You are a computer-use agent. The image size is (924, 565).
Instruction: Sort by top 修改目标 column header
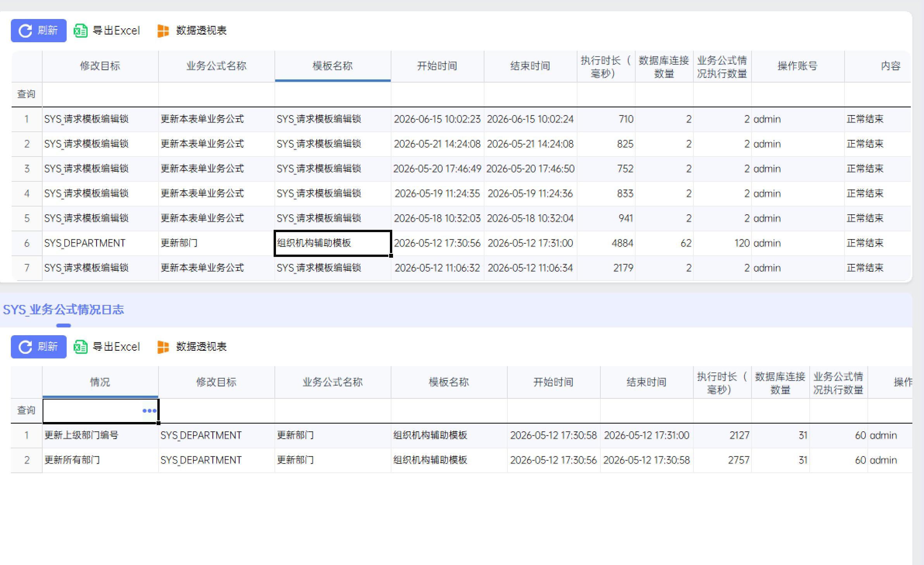[100, 66]
